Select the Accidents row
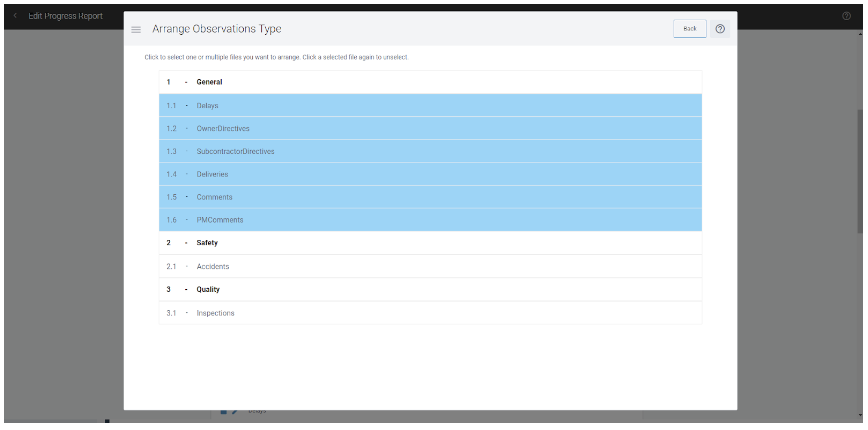 tap(430, 267)
